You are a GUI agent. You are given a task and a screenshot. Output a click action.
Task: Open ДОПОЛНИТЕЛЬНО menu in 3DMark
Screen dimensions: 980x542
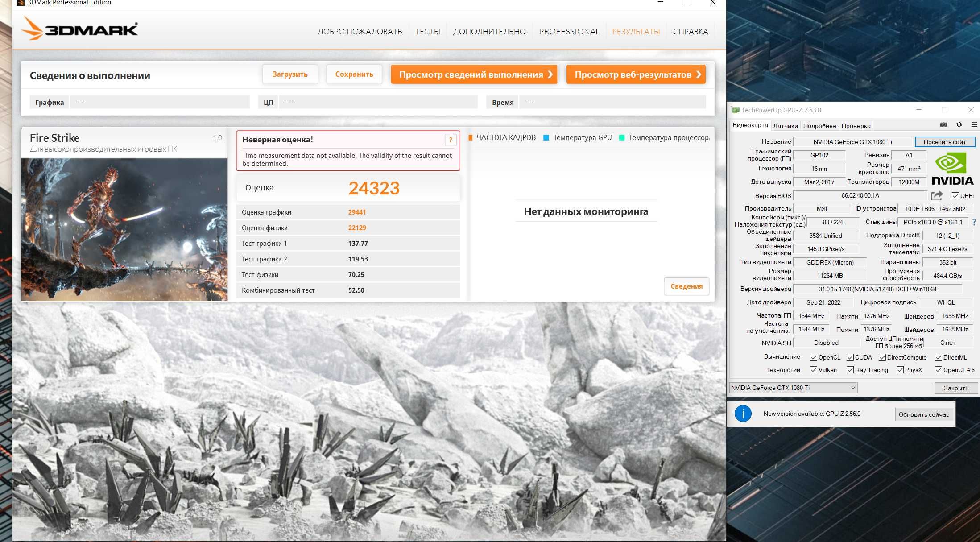click(x=489, y=32)
